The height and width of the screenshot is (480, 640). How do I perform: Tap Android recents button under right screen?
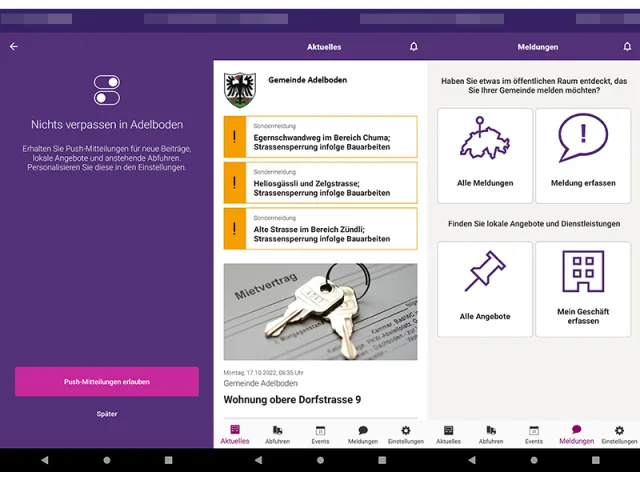pos(596,460)
